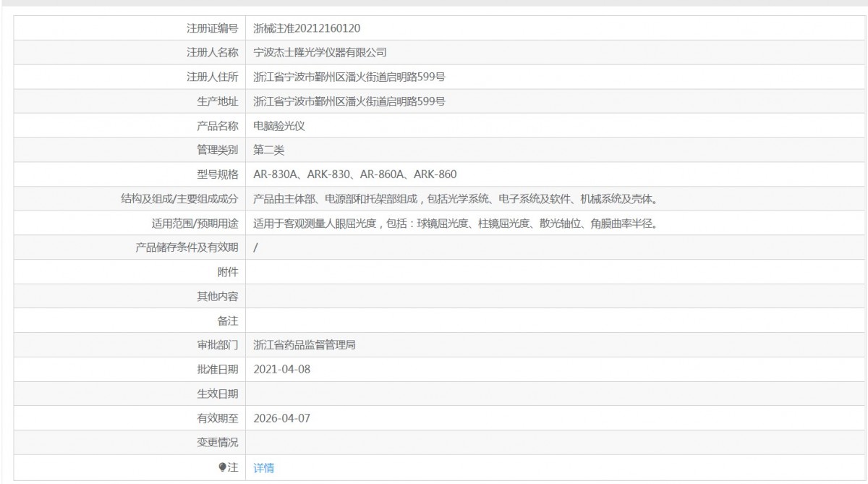Click the 批准日期 label

click(218, 370)
